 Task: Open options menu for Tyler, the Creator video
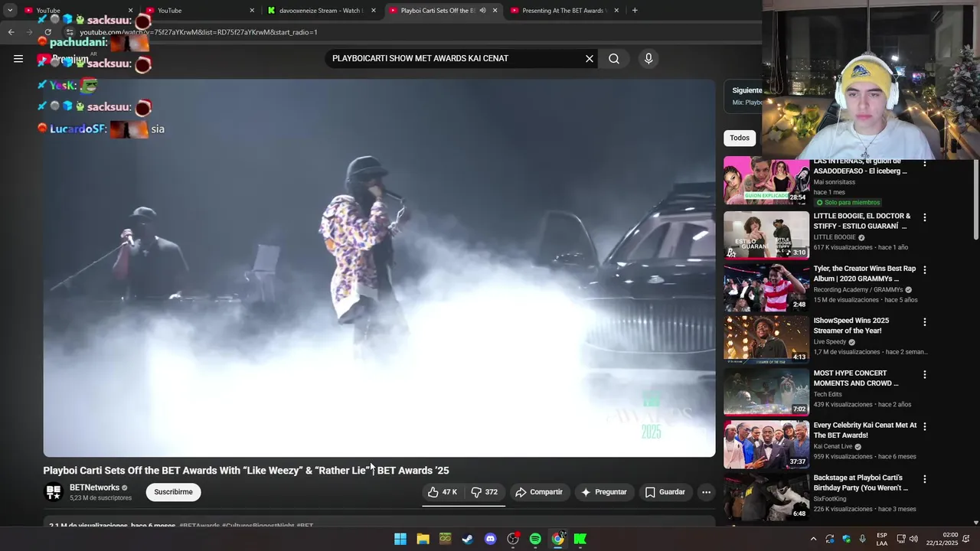925,270
